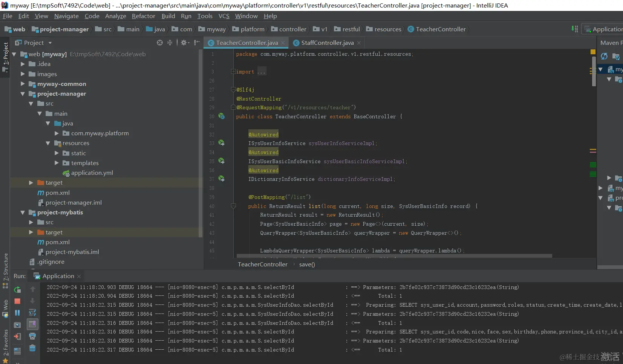Pause the program output

click(17, 313)
